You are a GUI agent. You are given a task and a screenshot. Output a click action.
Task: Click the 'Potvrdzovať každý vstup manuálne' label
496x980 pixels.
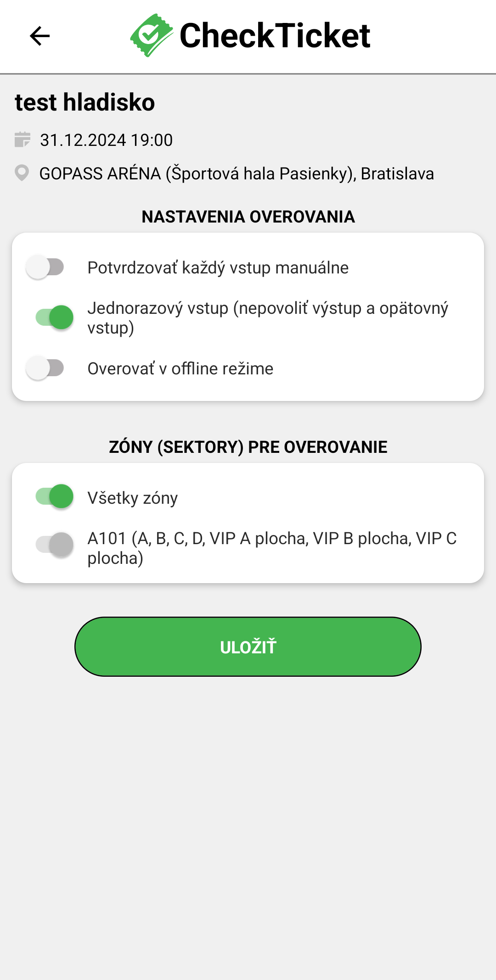click(218, 267)
